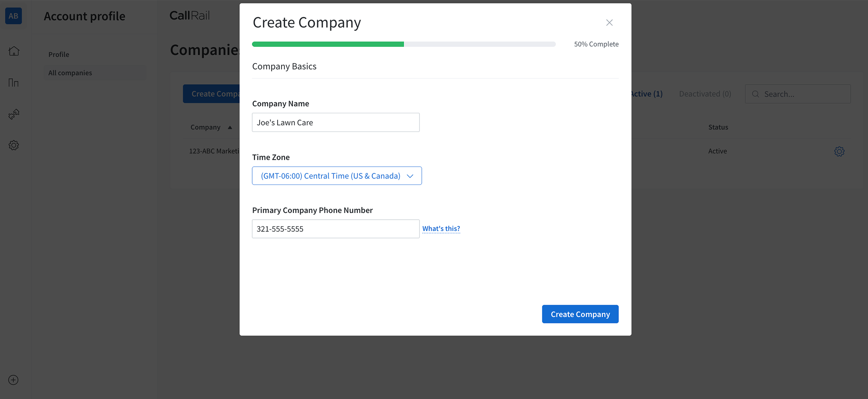Click the integrations puzzle icon in sidebar

tap(14, 114)
